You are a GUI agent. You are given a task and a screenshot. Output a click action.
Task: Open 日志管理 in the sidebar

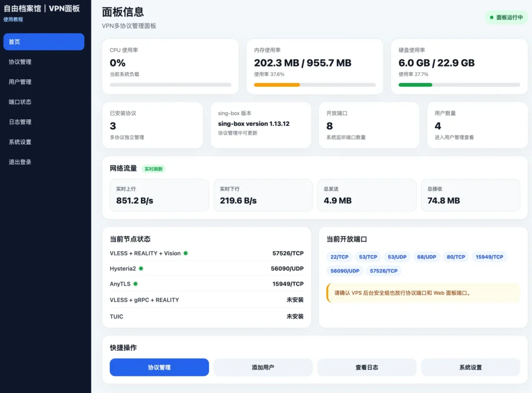click(x=44, y=121)
